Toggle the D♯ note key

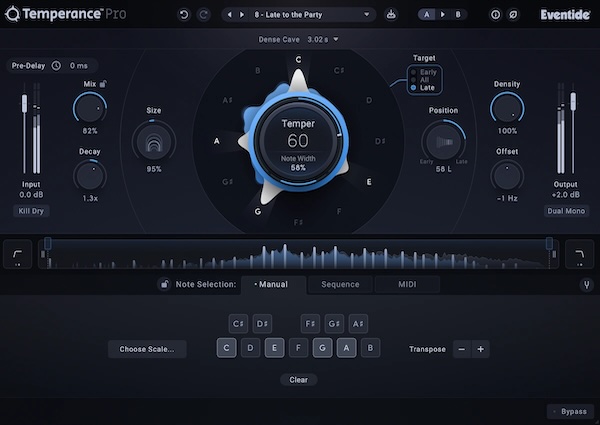(x=262, y=324)
